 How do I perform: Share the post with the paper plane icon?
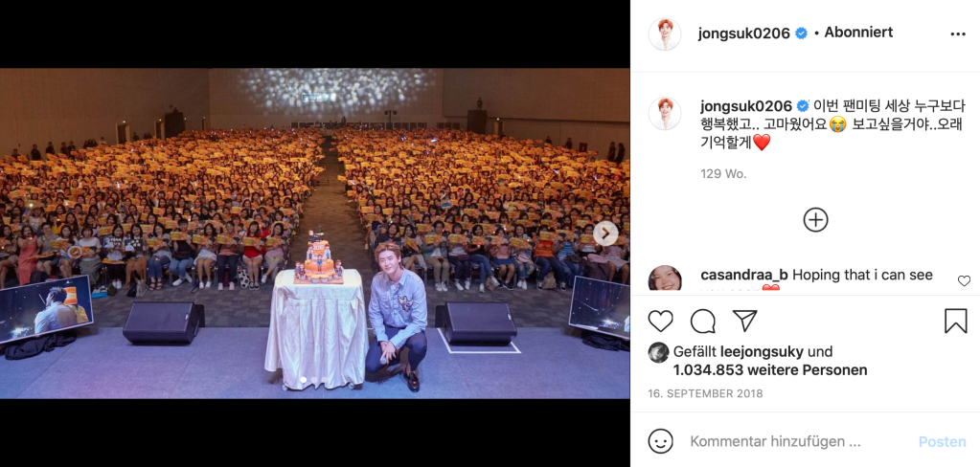tap(744, 321)
